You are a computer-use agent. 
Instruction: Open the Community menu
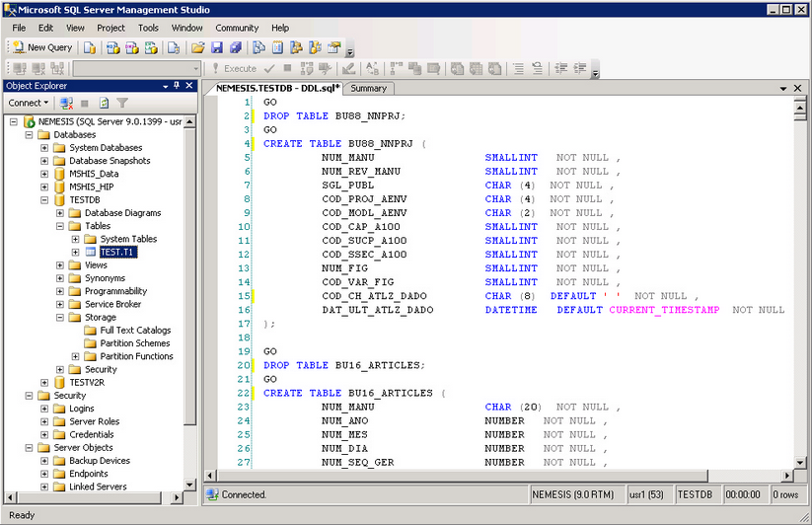click(x=237, y=28)
